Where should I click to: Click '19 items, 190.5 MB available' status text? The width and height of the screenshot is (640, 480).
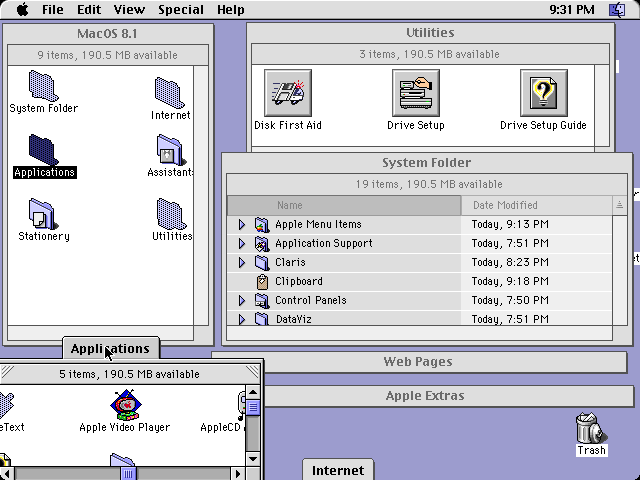(x=429, y=184)
